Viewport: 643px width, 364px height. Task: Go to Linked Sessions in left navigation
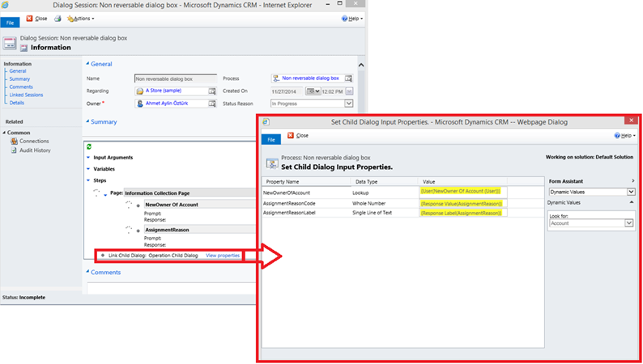pos(26,95)
